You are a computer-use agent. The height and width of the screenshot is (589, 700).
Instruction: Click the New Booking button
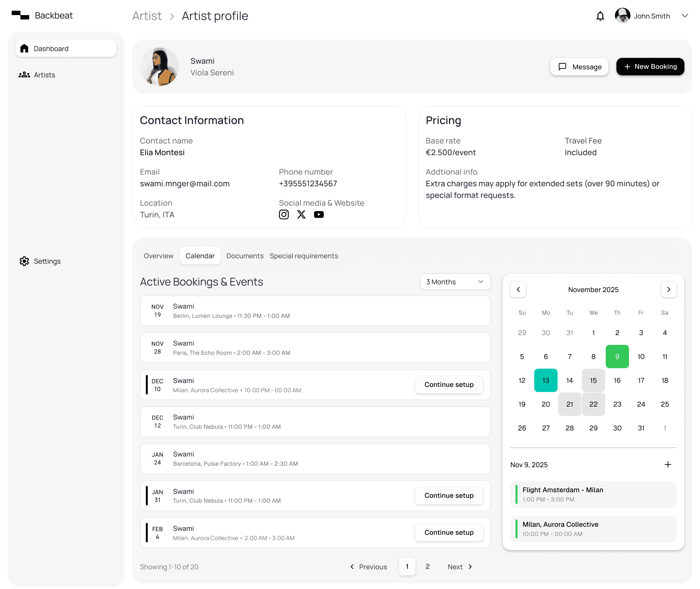point(650,66)
